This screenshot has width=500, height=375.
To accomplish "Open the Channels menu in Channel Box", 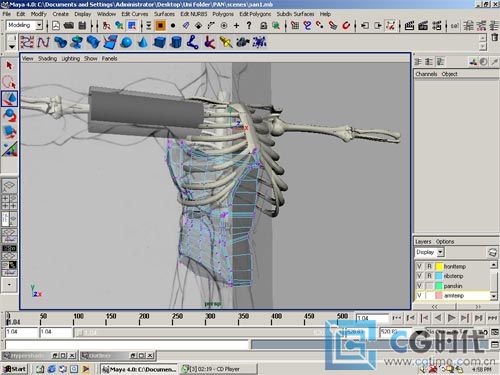I will click(426, 74).
